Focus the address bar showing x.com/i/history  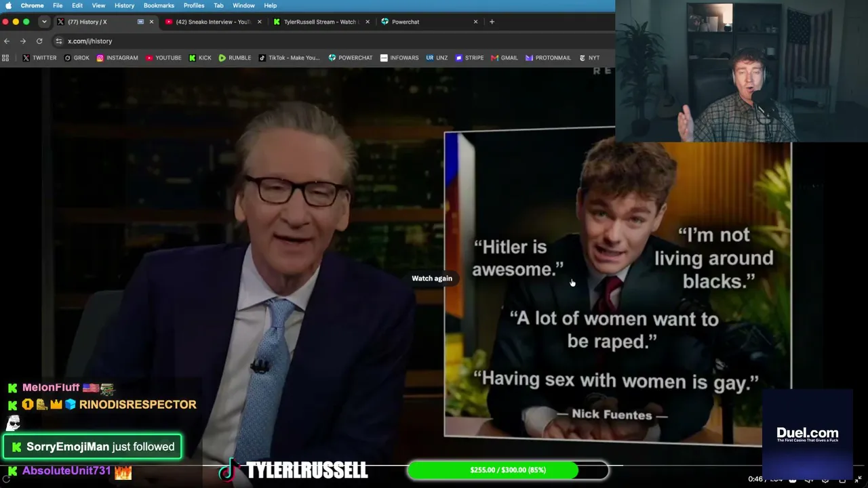(x=332, y=41)
